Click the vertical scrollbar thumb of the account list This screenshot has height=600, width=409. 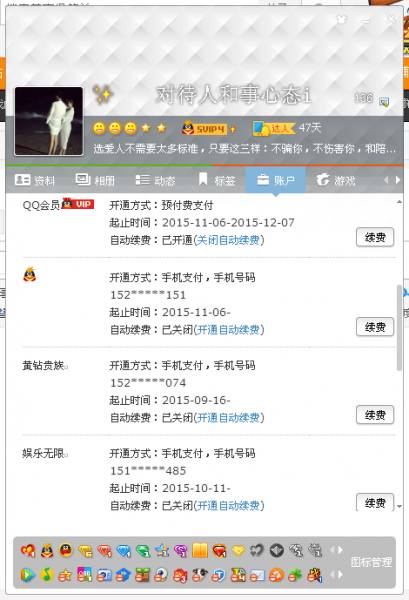click(x=399, y=328)
